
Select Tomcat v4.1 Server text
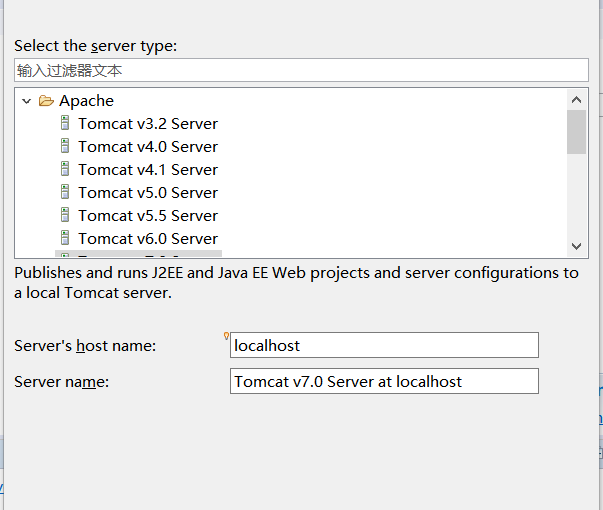pos(148,170)
